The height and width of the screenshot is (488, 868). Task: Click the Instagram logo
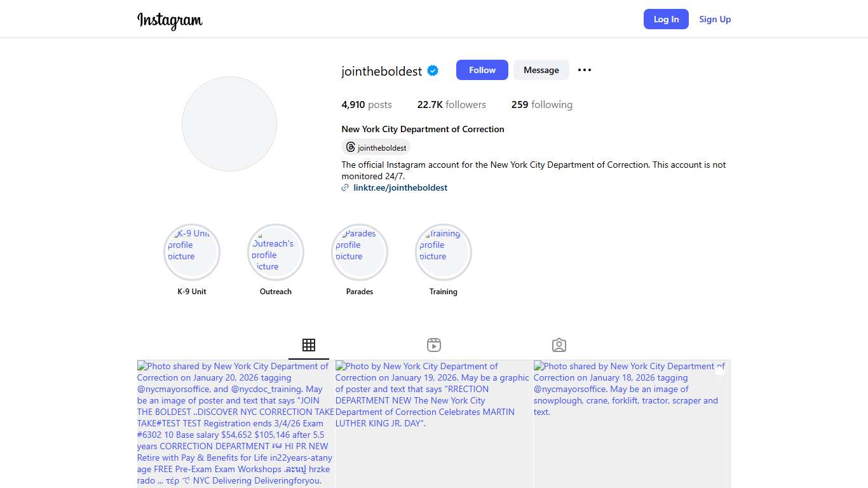(x=170, y=20)
